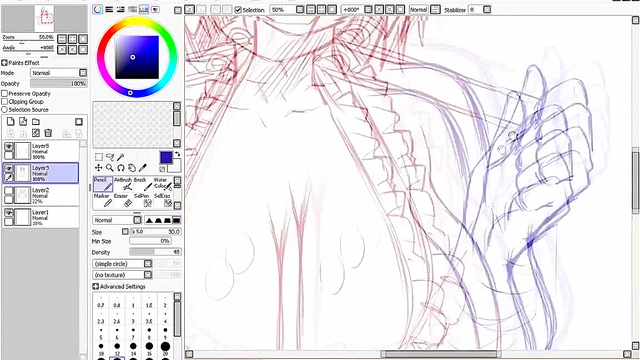Open the simple circle brush shape dropdown
Viewport: 640px width, 360px height.
click(122, 264)
